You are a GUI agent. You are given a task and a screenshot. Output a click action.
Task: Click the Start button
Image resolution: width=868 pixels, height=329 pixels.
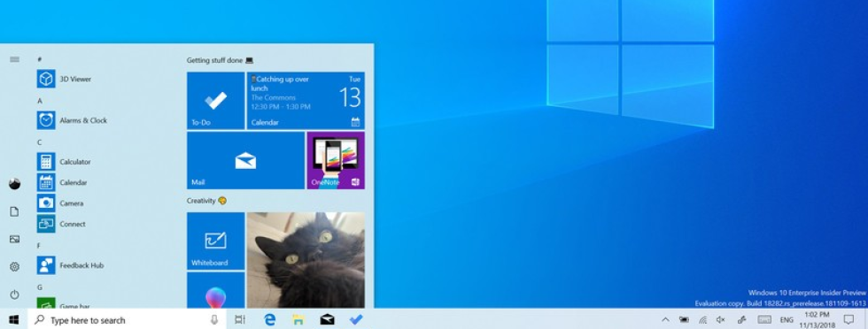coord(14,319)
